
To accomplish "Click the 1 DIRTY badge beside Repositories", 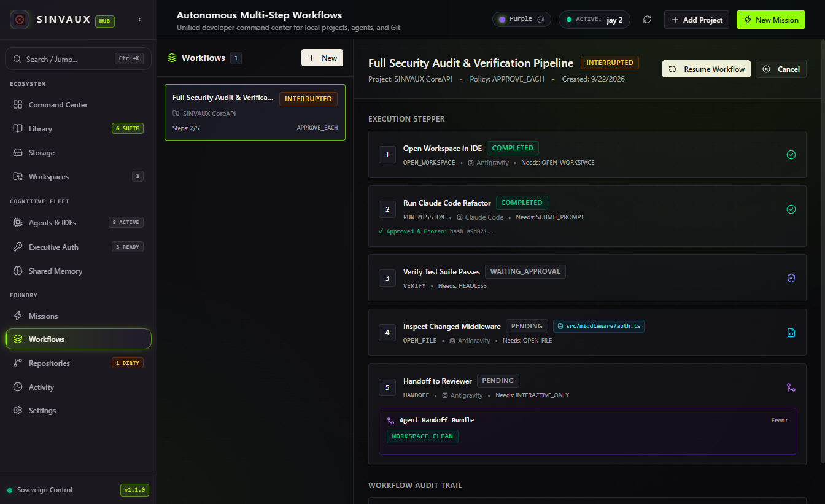I will pyautogui.click(x=128, y=363).
